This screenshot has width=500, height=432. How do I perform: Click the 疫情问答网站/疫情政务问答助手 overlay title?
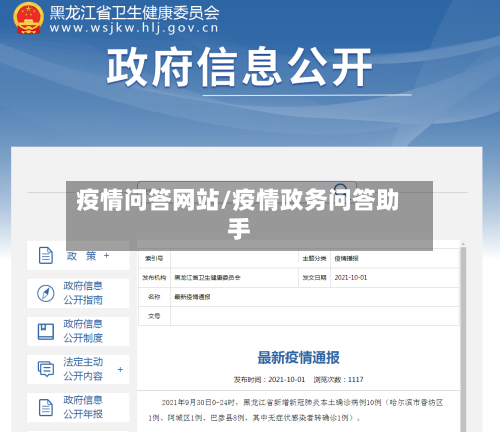coord(238,214)
